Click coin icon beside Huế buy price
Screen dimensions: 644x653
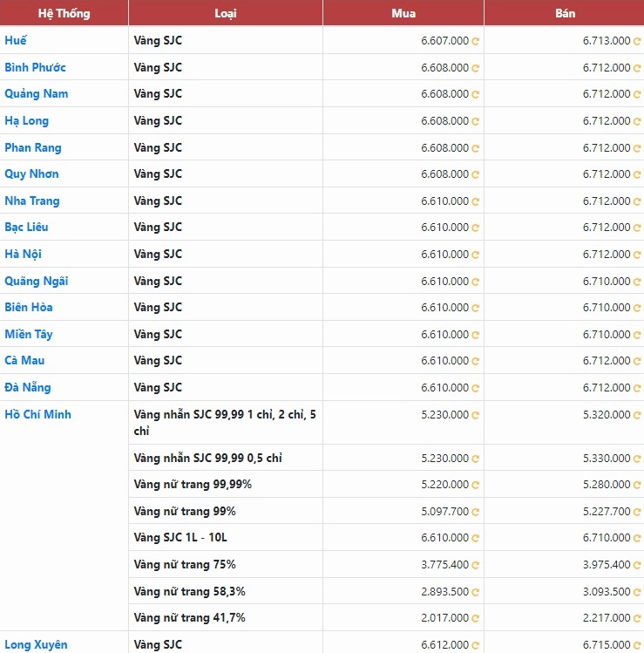pos(475,41)
